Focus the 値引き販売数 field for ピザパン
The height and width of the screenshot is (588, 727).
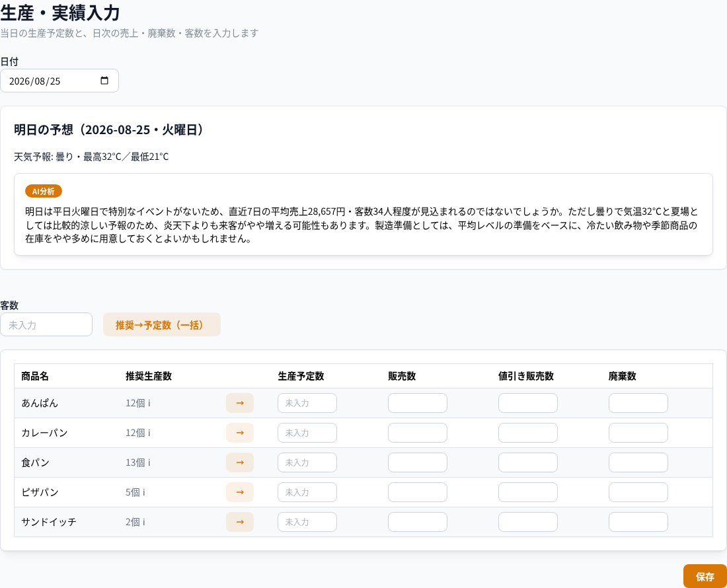click(527, 492)
